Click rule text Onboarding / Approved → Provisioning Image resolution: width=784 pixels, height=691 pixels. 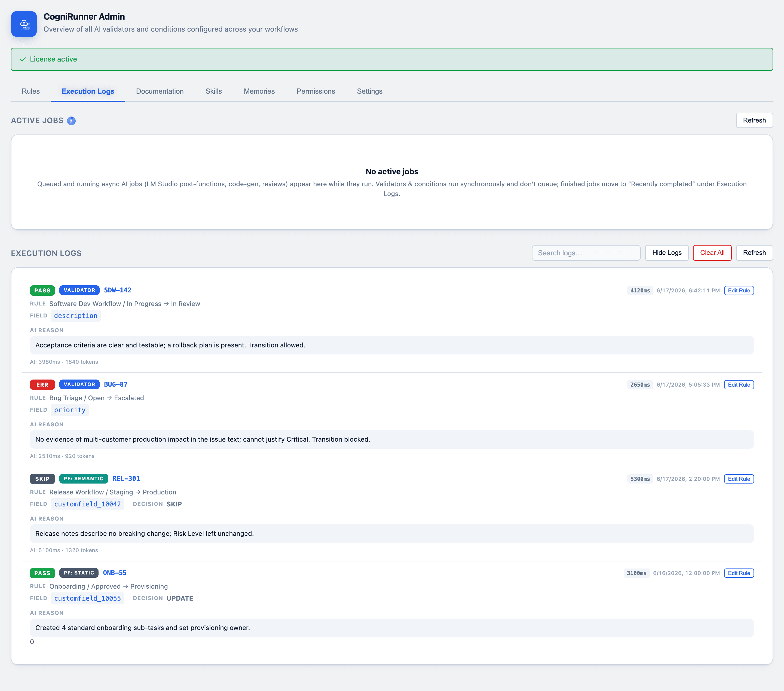click(109, 586)
